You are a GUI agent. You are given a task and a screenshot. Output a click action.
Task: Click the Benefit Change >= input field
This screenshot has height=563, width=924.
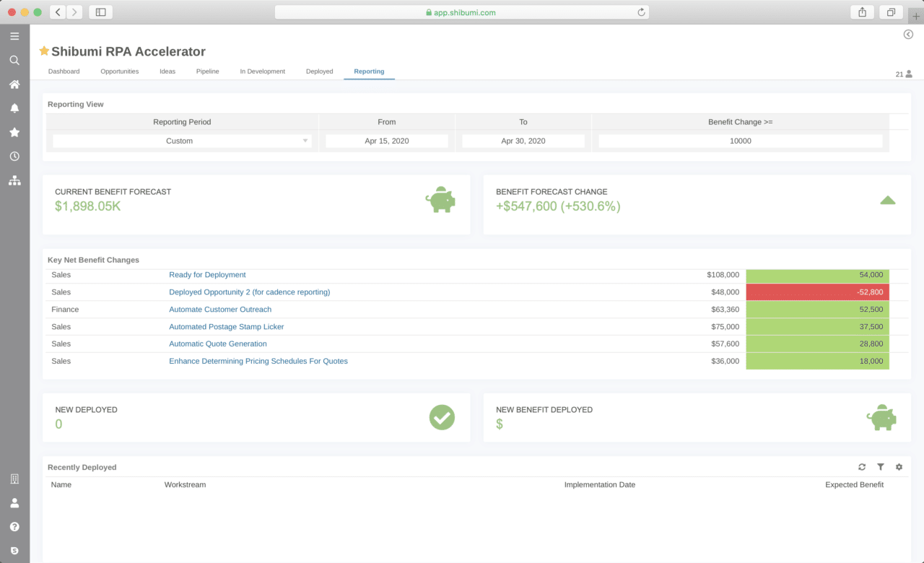click(740, 141)
